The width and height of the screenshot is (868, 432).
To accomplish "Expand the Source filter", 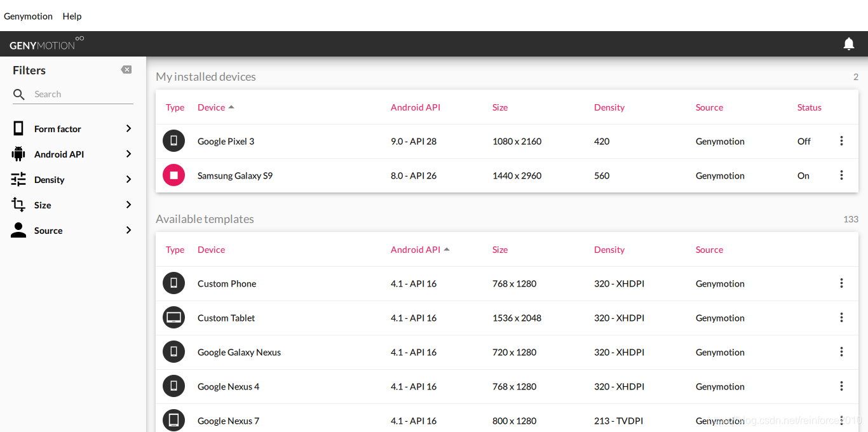I will pos(128,230).
